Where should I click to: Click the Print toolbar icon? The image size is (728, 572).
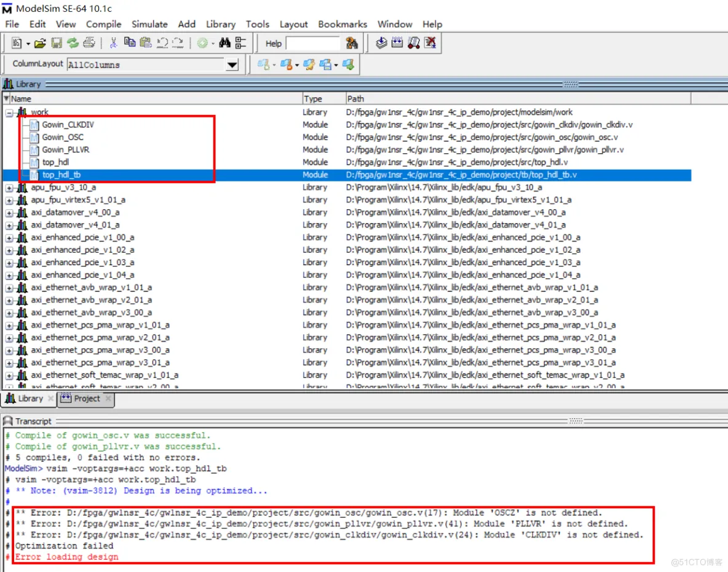point(89,43)
